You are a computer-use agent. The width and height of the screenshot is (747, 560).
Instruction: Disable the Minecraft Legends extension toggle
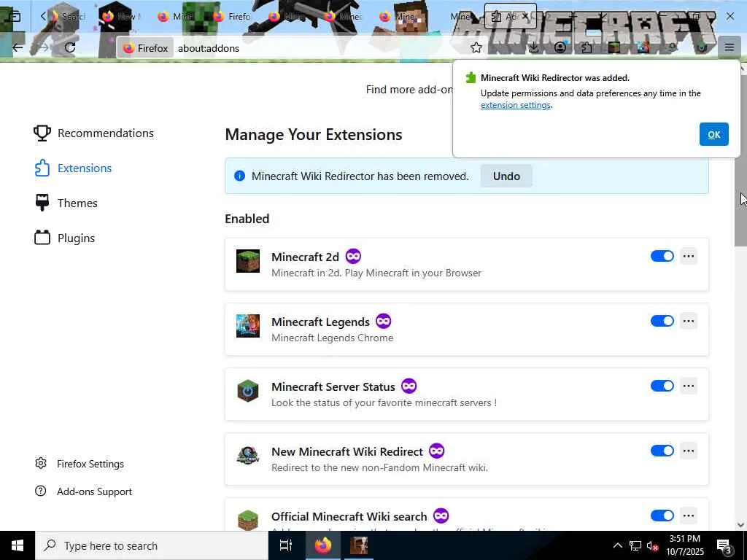662,321
